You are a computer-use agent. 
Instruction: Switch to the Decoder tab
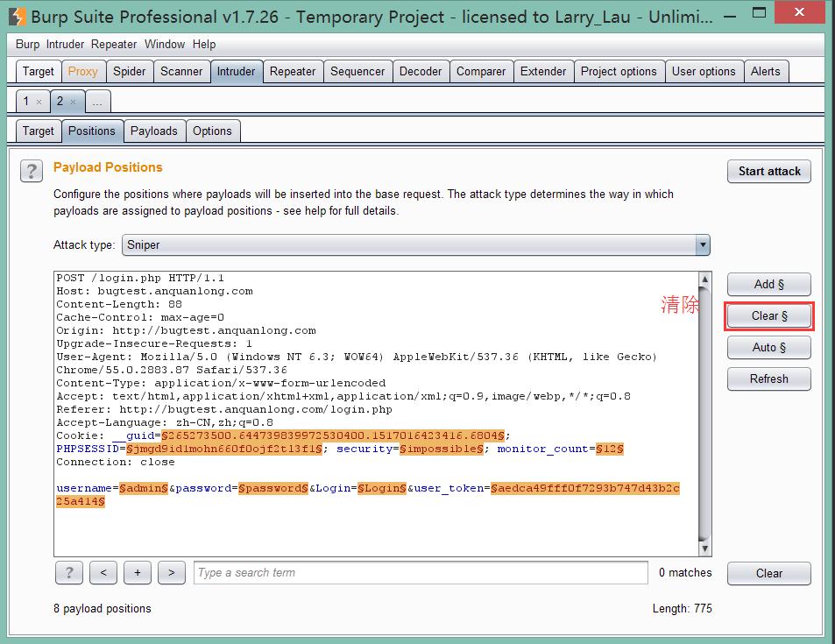(421, 71)
